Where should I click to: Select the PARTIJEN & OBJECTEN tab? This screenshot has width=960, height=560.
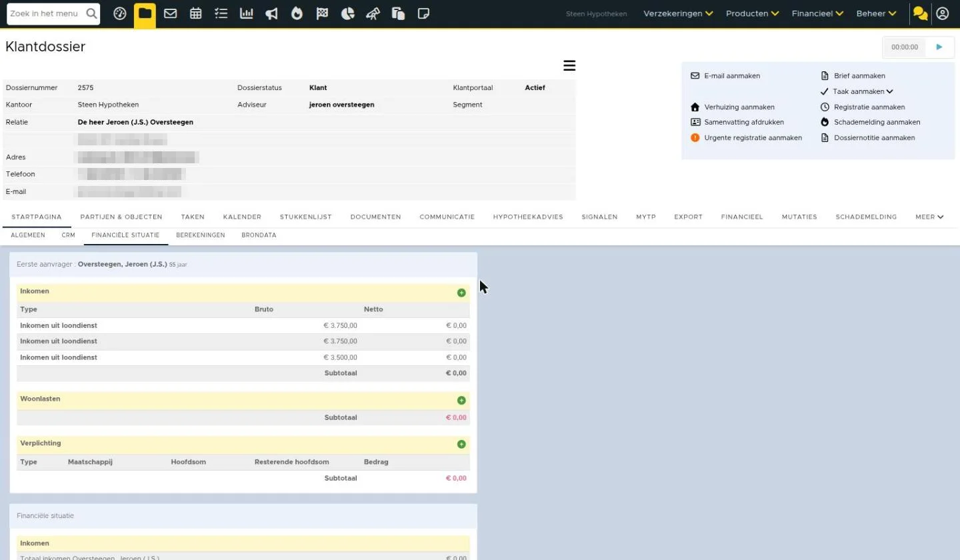121,217
